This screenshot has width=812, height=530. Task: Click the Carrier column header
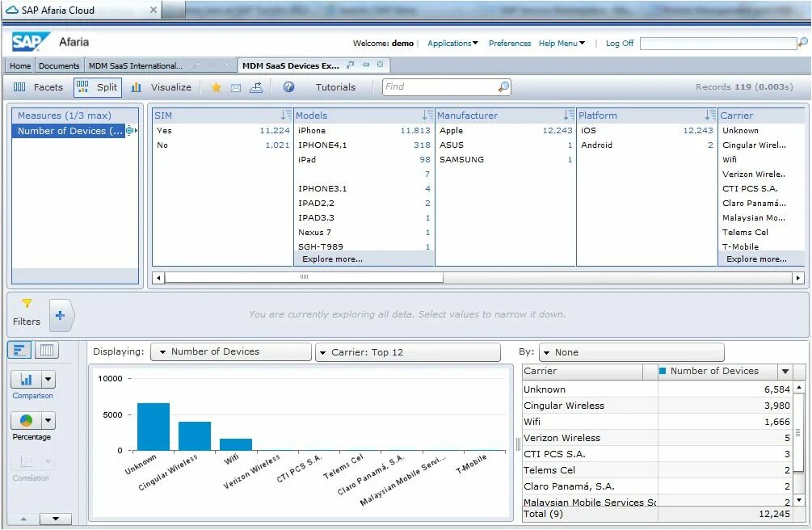tap(583, 371)
